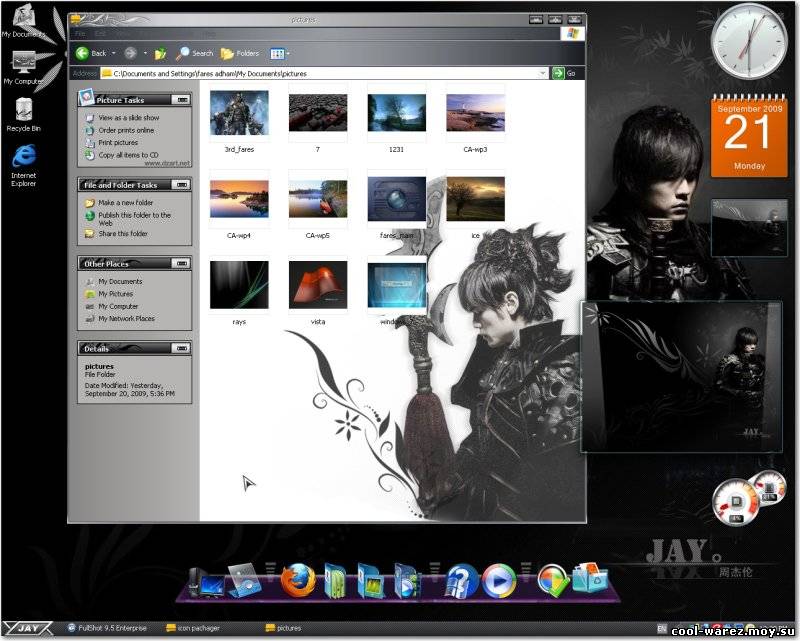This screenshot has width=800, height=641.
Task: Open the Back history dropdown arrow
Action: pos(114,53)
